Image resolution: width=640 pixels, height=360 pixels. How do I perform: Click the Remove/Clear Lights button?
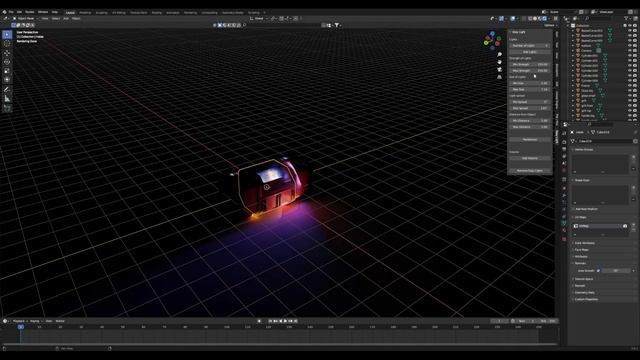click(x=529, y=171)
